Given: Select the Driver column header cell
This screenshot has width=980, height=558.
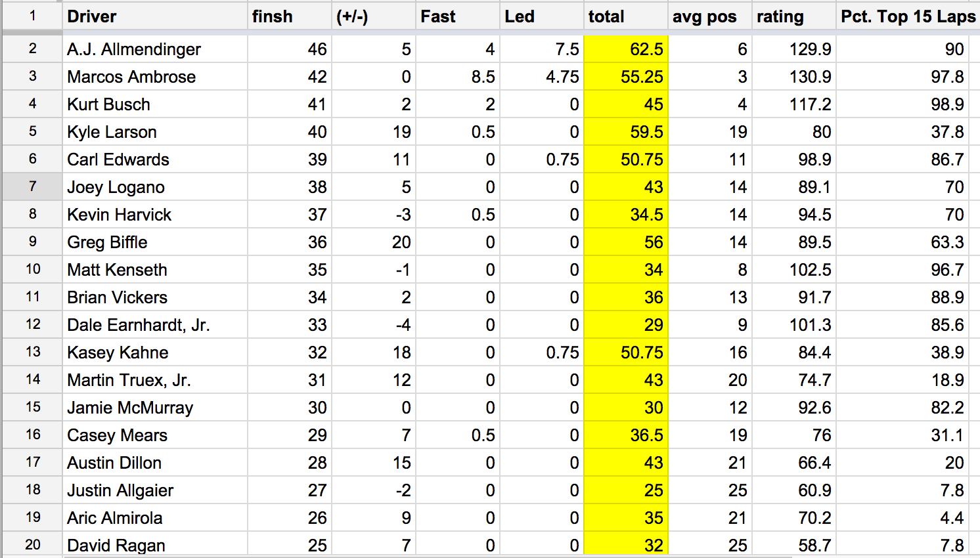Looking at the screenshot, I should [x=154, y=16].
